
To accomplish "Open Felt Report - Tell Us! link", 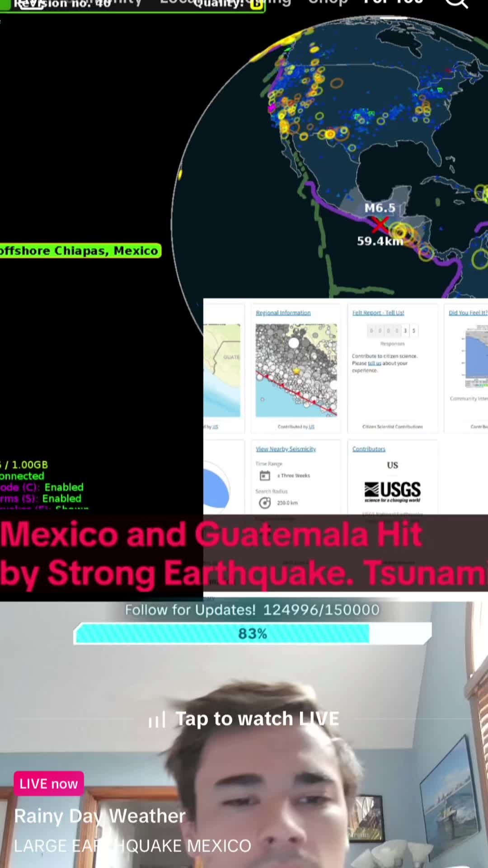I will pyautogui.click(x=378, y=312).
